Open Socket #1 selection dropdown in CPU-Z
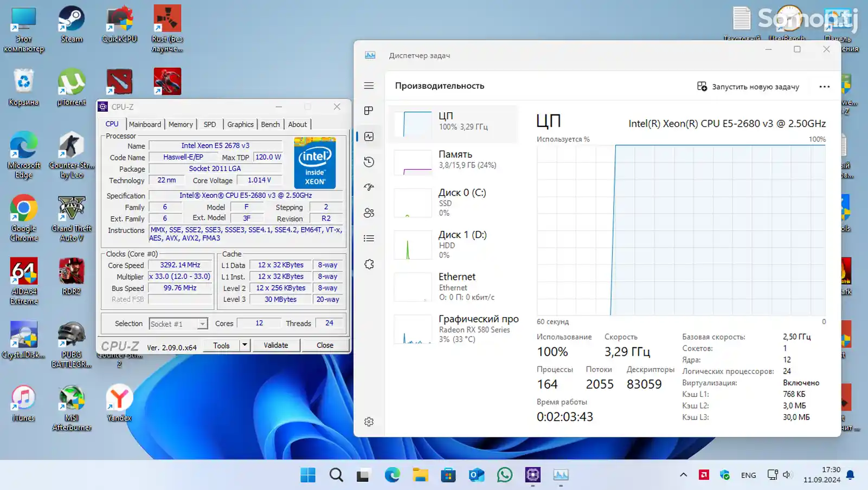Image resolution: width=868 pixels, height=490 pixels. 178,324
